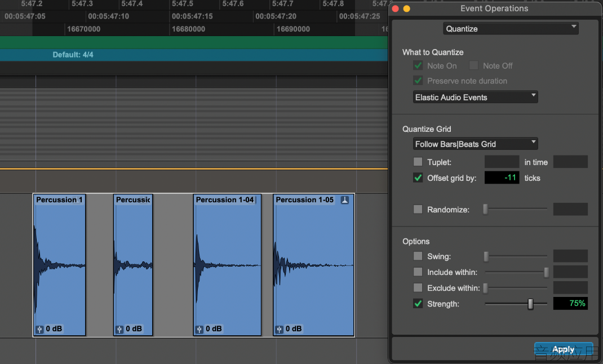
Task: Click the Tuplet in time field
Action: click(570, 162)
